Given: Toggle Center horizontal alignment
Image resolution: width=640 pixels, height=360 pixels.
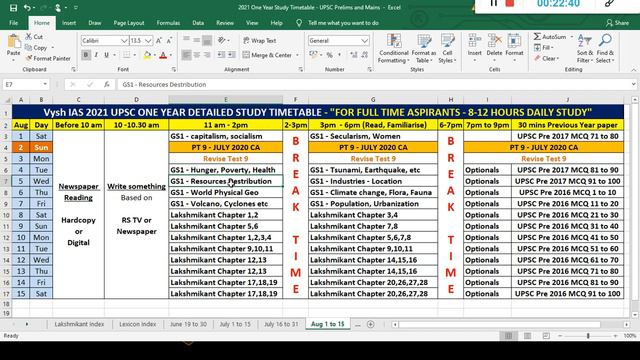Looking at the screenshot, I should (x=197, y=55).
